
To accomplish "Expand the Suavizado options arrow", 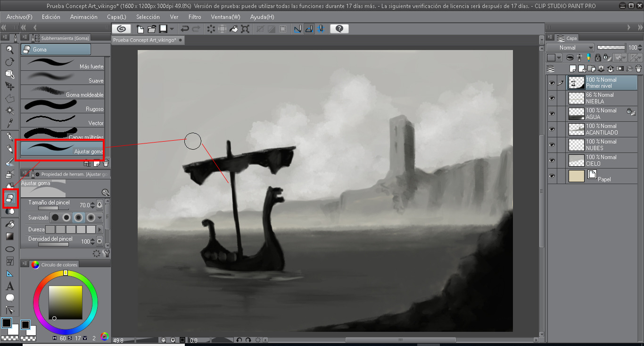I will 99,218.
